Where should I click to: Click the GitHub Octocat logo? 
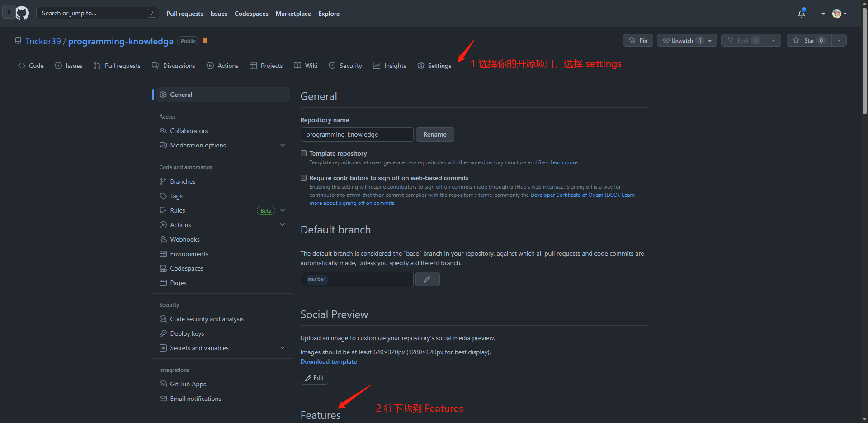(22, 13)
